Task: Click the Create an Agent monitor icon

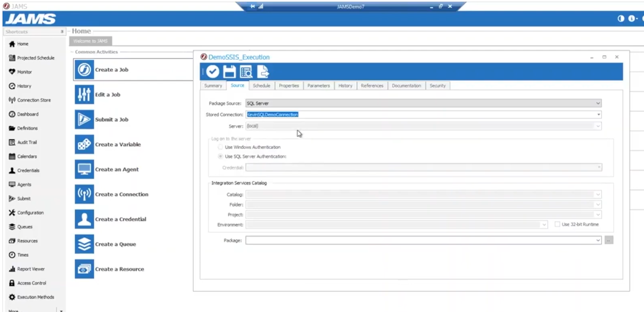Action: (x=84, y=169)
